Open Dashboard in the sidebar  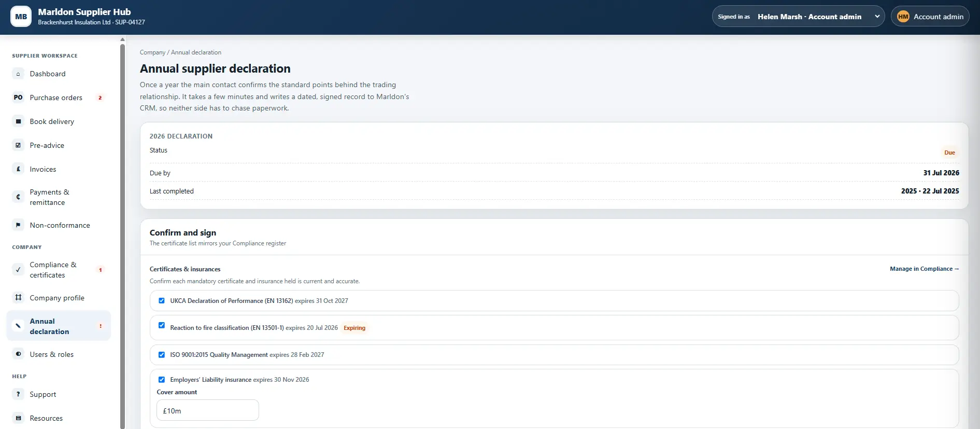tap(59, 74)
